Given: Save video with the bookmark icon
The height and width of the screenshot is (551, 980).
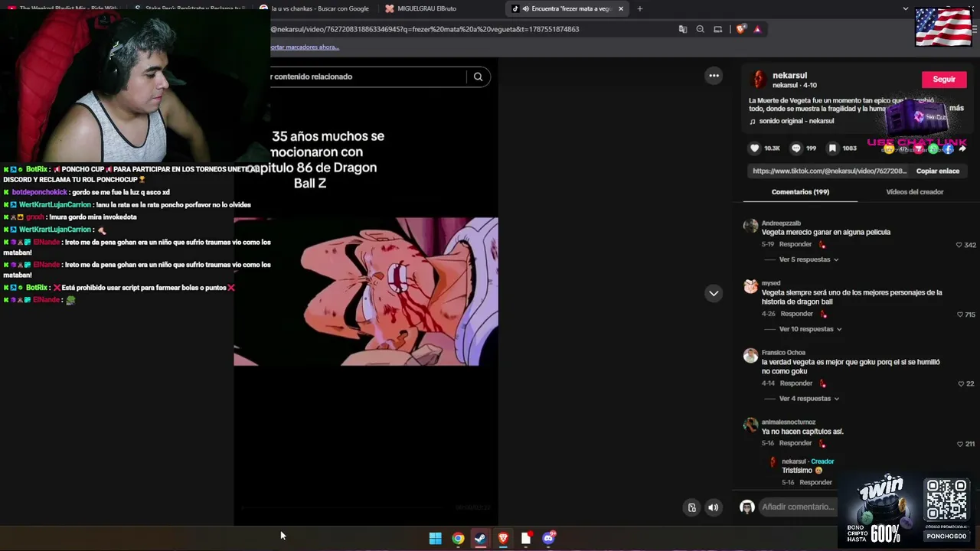Looking at the screenshot, I should [832, 148].
